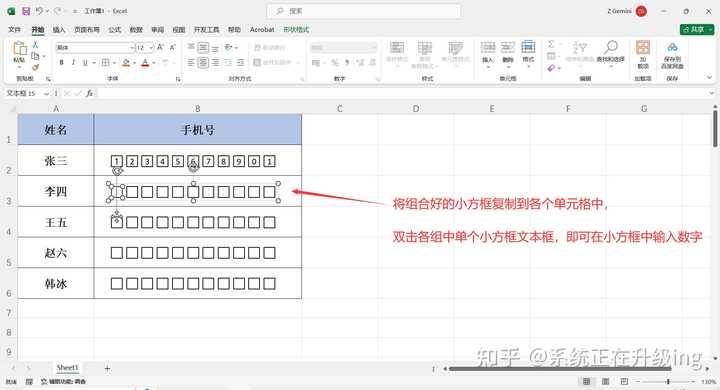Click the Z Gemini account avatar
Screen dimensions: 720x390
click(641, 11)
